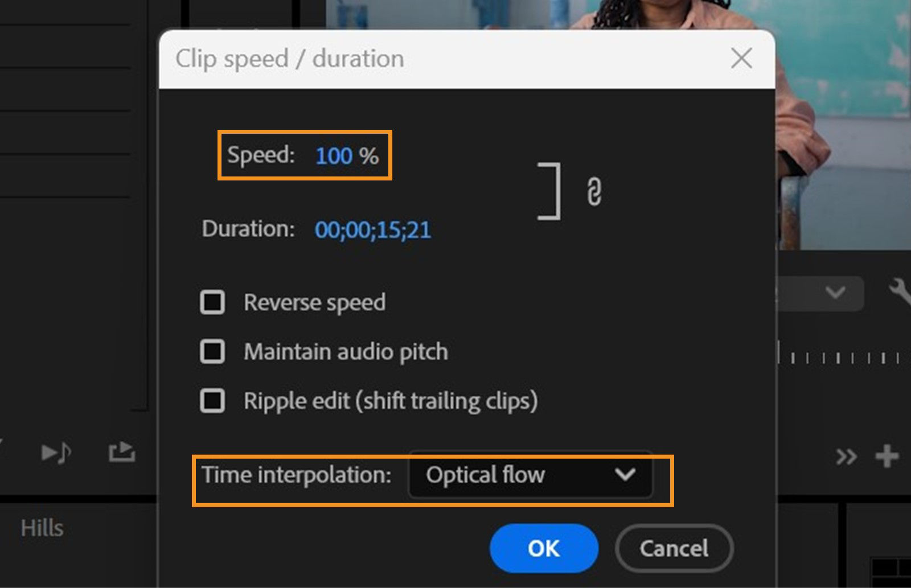
Task: Click the plus icon to add timeline buttons
Action: point(886,455)
